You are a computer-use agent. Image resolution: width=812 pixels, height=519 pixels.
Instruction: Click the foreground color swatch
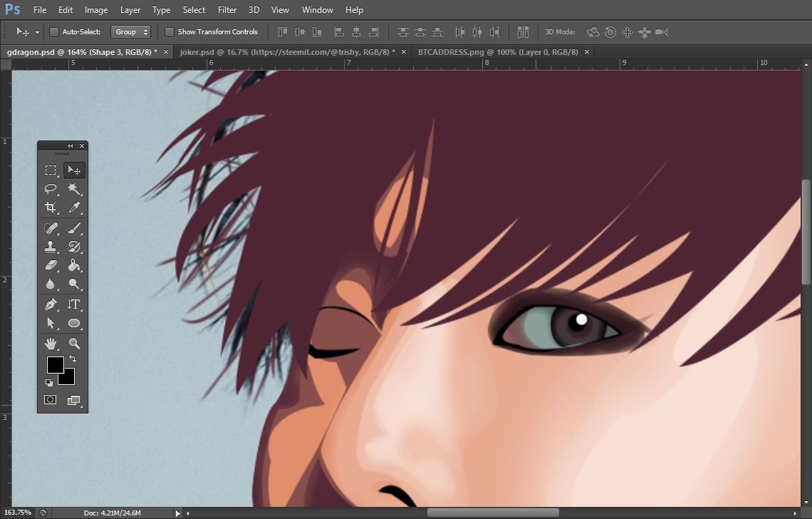point(55,364)
